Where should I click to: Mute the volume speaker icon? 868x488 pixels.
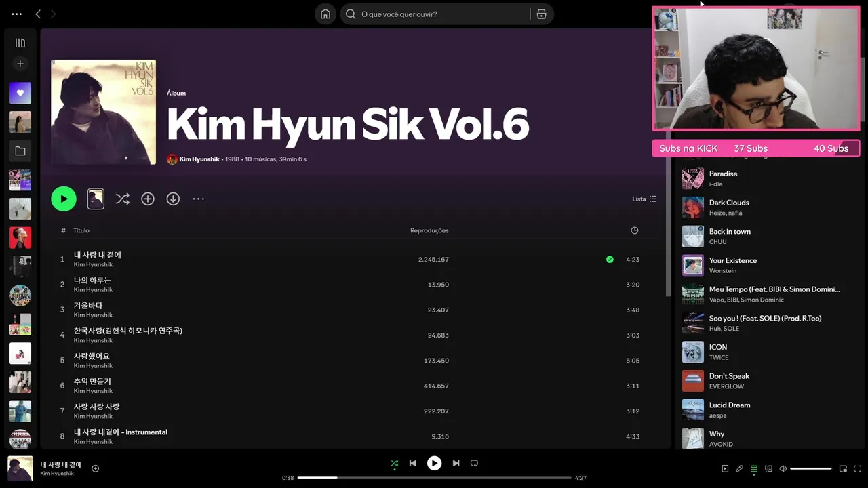783,468
